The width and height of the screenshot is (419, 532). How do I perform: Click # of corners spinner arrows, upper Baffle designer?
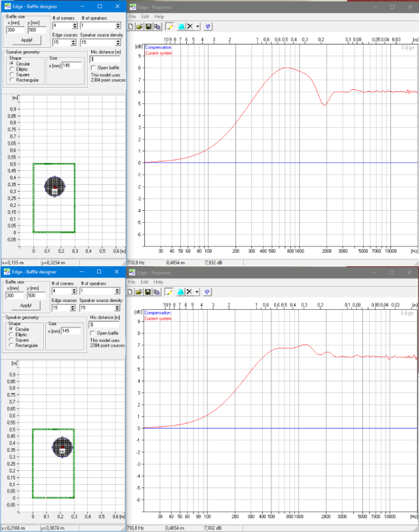(x=74, y=25)
